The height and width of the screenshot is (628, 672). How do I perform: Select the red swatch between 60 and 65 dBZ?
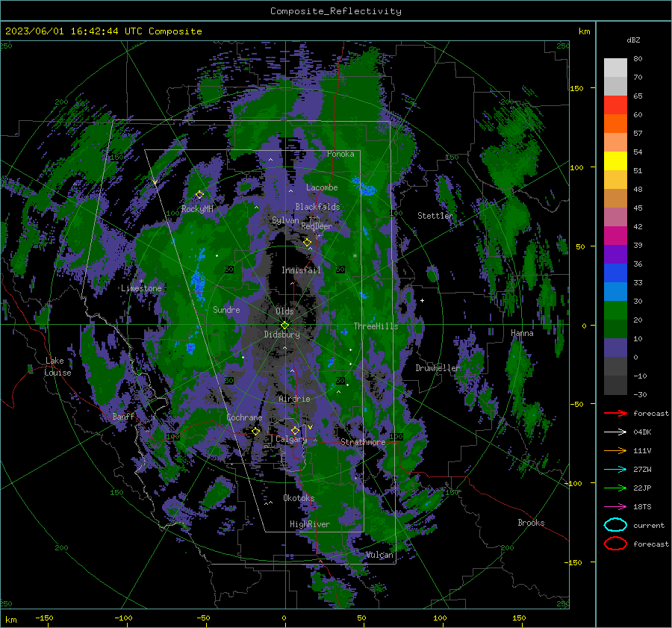pyautogui.click(x=615, y=105)
